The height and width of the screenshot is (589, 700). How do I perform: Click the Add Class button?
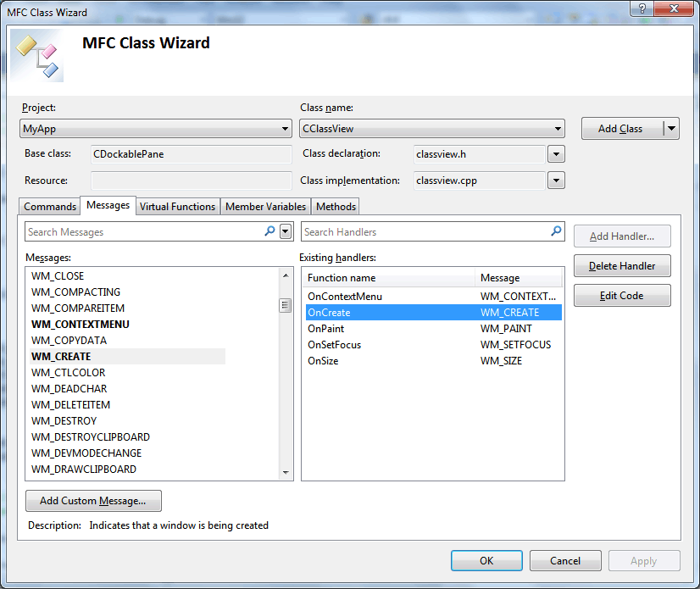pyautogui.click(x=622, y=129)
